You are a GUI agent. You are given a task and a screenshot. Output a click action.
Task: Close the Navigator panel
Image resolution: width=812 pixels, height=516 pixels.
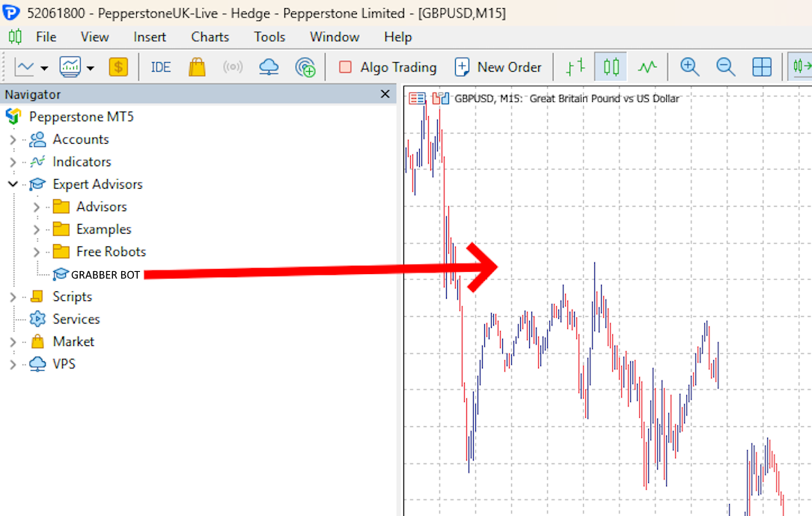385,94
